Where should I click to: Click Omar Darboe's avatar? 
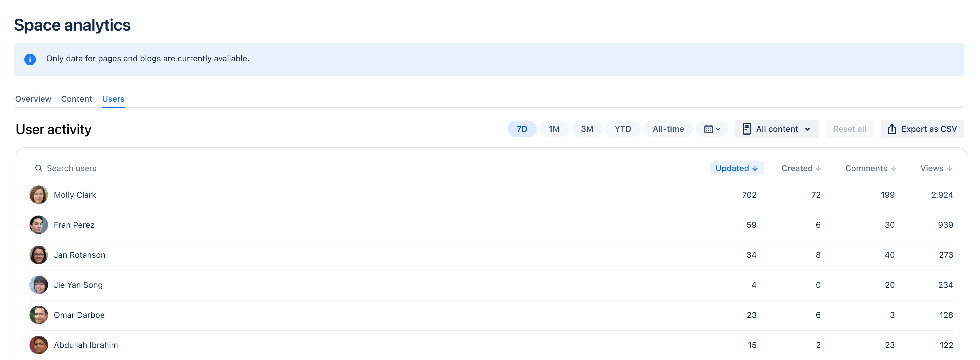pos(39,315)
